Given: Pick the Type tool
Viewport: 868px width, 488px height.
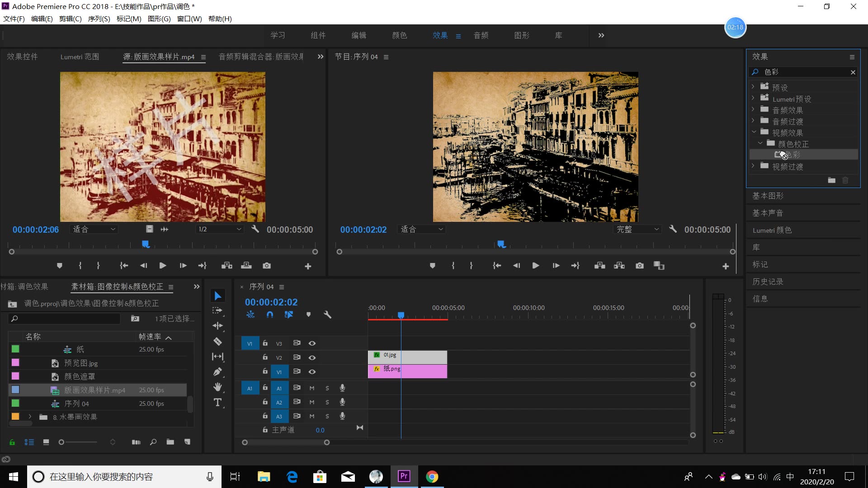Looking at the screenshot, I should click(217, 402).
